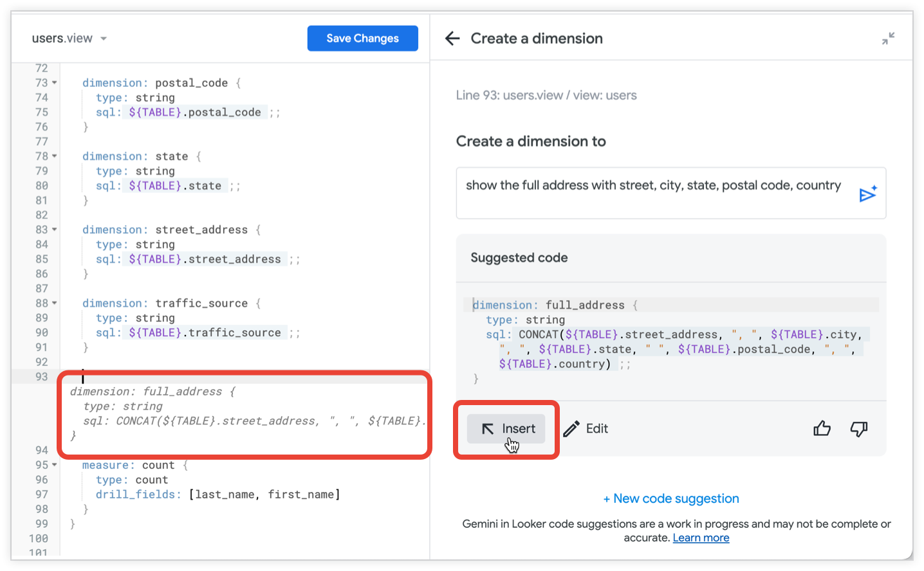Click the back arrow in the Create a dimension panel

coord(452,38)
